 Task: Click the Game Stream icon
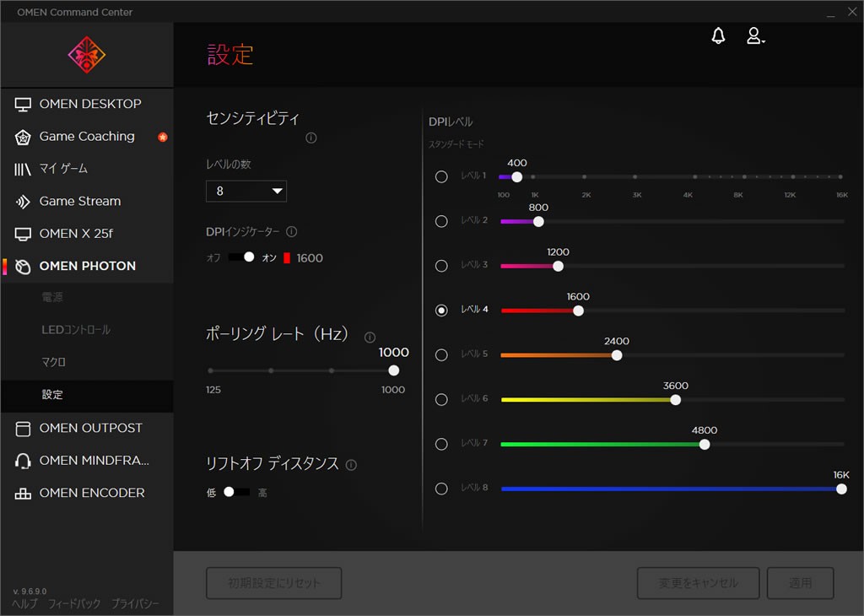click(x=23, y=202)
